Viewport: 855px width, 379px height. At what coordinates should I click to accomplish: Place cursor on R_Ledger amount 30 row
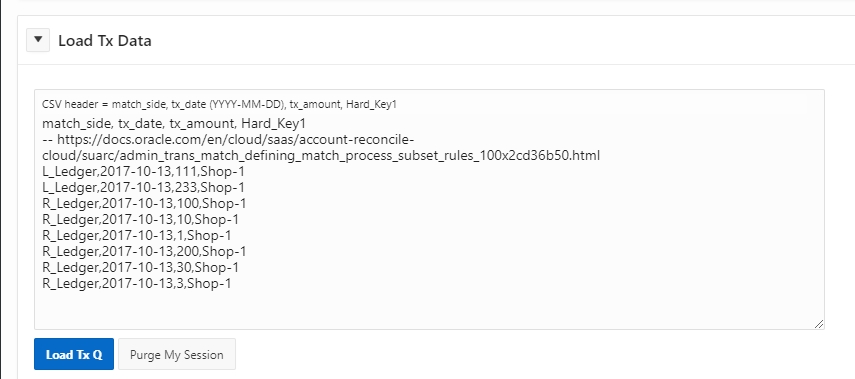pyautogui.click(x=140, y=267)
